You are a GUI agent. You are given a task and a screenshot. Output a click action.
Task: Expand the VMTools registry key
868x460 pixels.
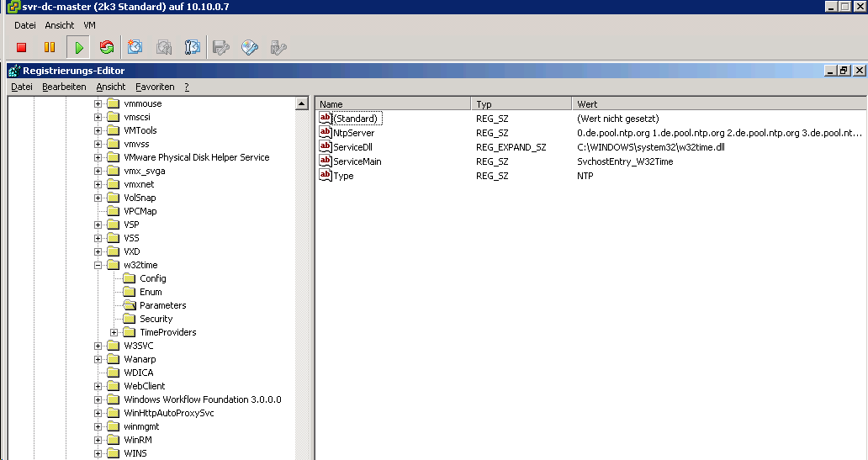coord(98,130)
